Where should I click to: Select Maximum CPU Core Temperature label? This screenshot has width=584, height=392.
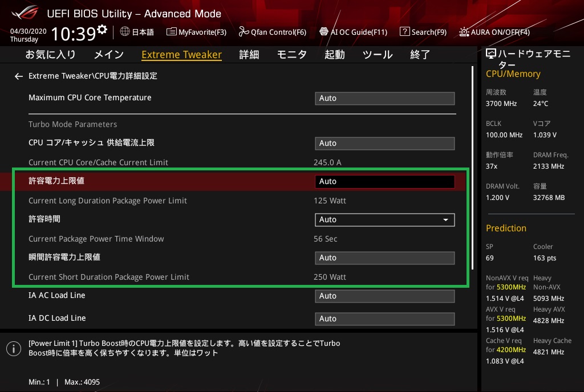pyautogui.click(x=90, y=97)
